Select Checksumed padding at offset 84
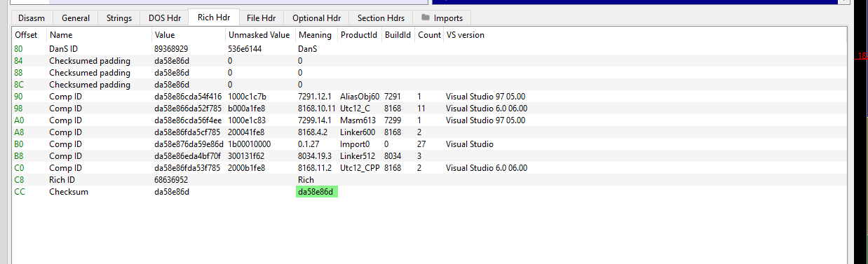Image resolution: width=868 pixels, height=264 pixels. pyautogui.click(x=90, y=61)
